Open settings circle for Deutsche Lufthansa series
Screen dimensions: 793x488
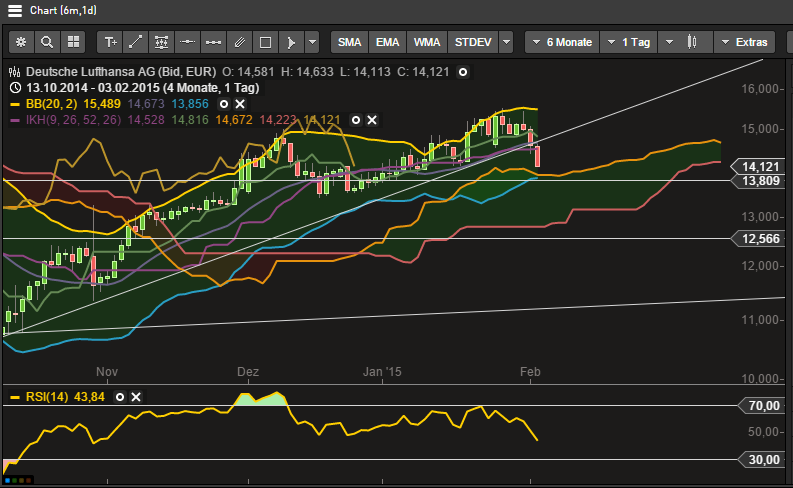463,72
